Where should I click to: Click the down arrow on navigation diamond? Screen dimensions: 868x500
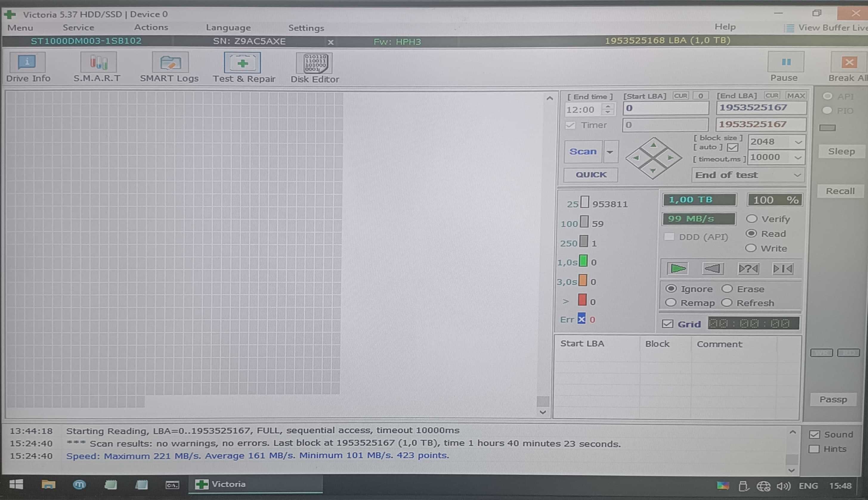point(653,171)
